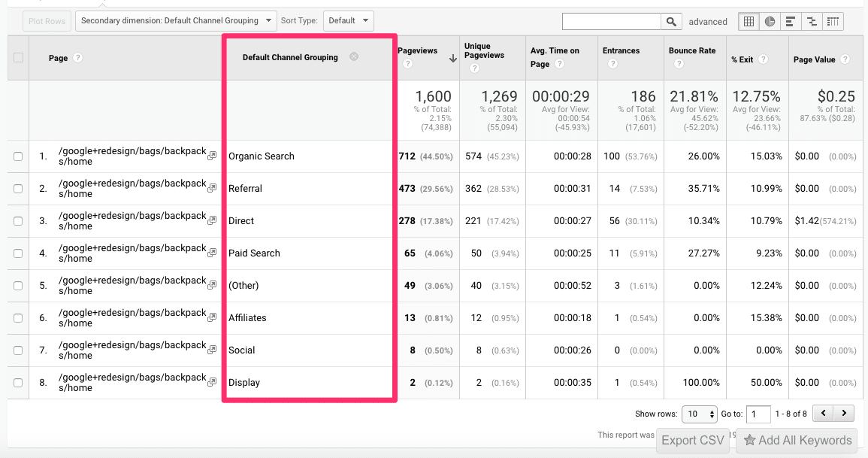Open page link icon in Referral row
The width and height of the screenshot is (868, 458).
click(x=211, y=188)
